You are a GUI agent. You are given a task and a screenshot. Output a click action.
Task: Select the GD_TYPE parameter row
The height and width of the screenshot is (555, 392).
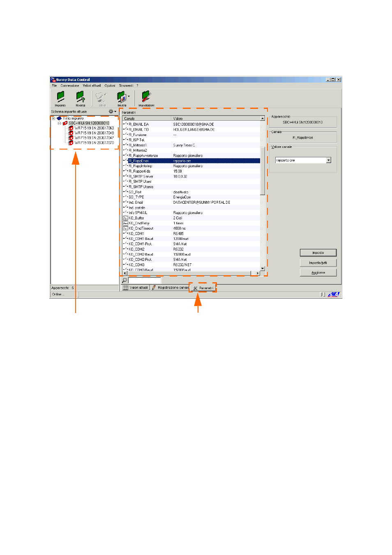coord(191,197)
